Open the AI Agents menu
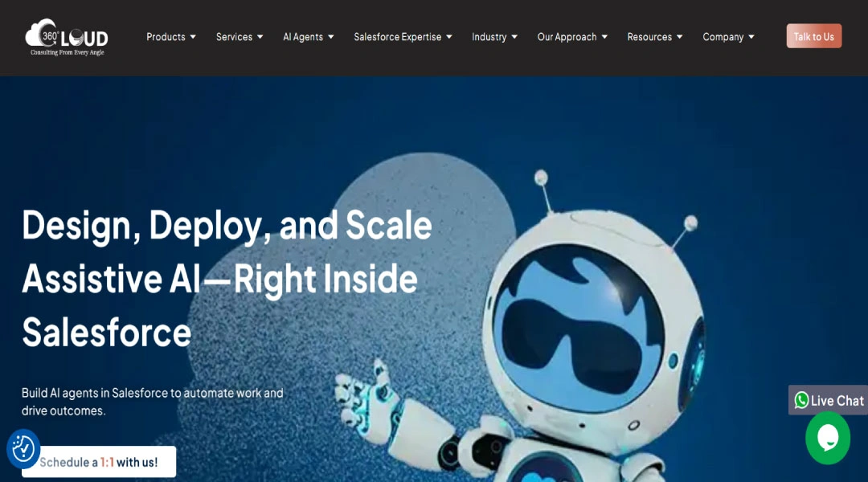The width and height of the screenshot is (868, 482). 303,37
